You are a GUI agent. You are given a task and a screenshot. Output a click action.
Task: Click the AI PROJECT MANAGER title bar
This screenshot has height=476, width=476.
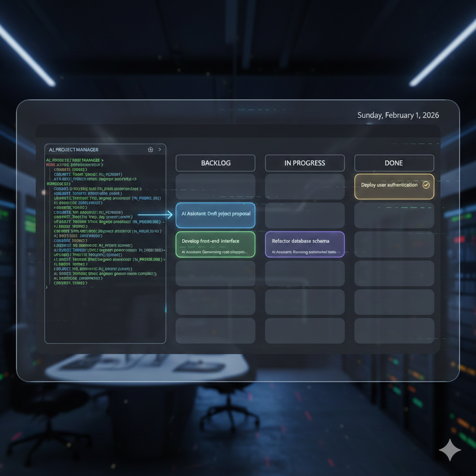click(73, 149)
